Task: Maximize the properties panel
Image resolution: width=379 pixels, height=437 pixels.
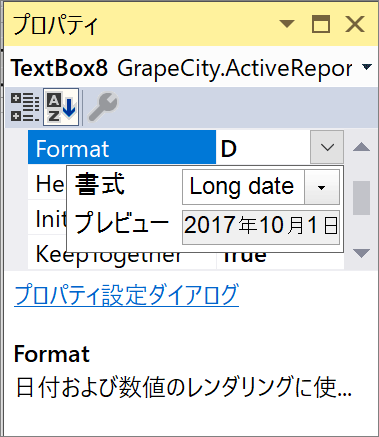Action: (321, 24)
